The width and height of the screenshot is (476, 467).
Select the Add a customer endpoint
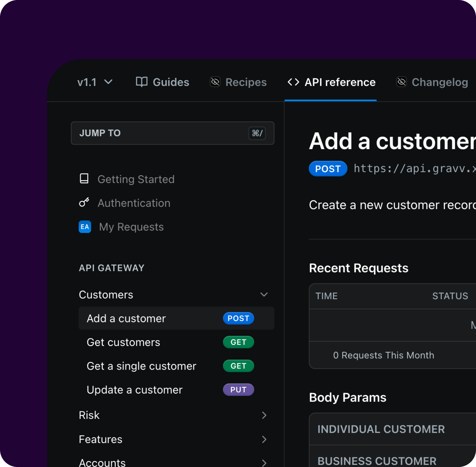point(176,318)
